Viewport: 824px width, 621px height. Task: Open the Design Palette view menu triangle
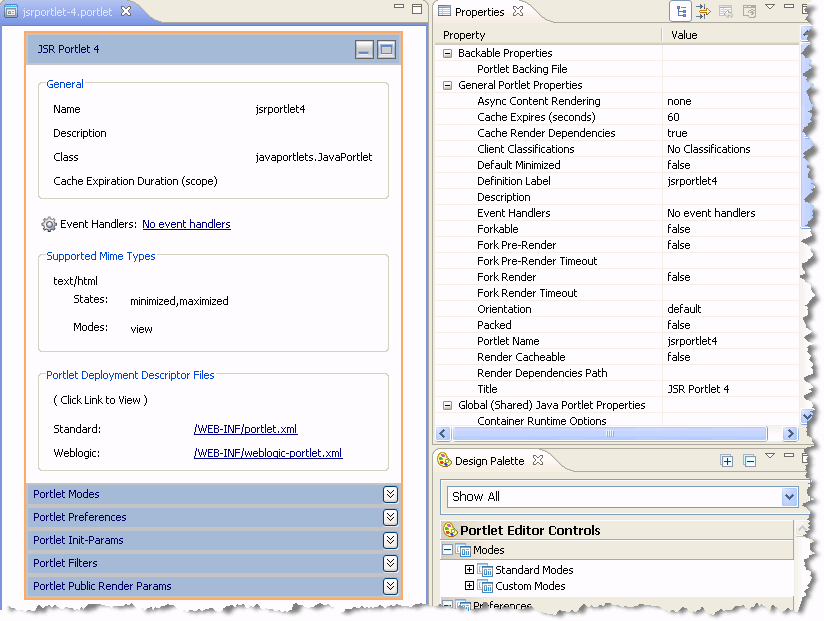point(770,456)
